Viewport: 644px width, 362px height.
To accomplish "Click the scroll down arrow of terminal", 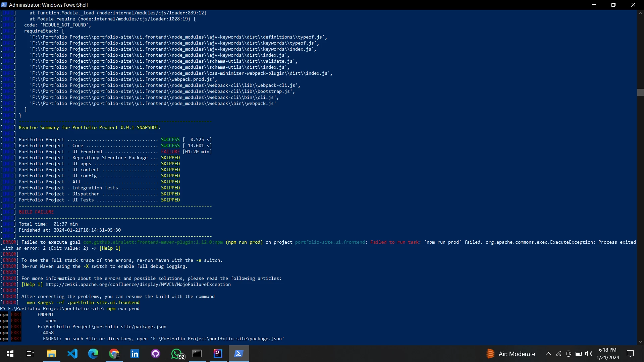I will tap(640, 342).
